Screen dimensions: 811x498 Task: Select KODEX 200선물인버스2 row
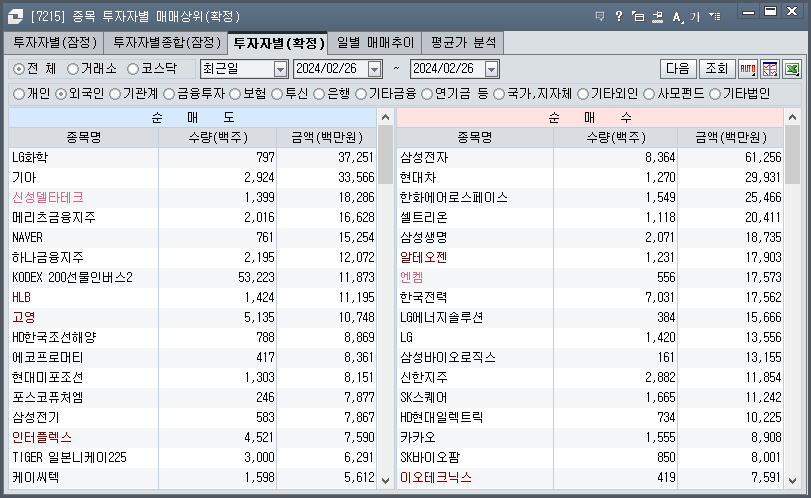[x=192, y=278]
